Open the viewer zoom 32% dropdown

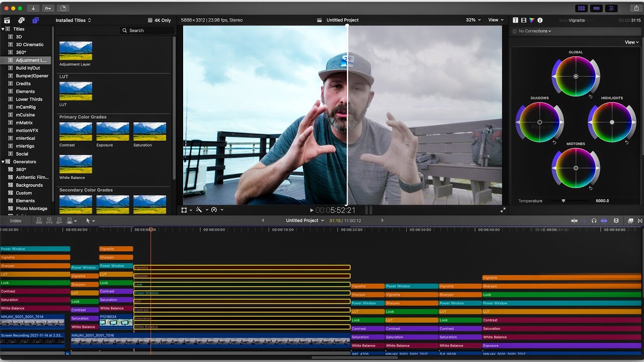(473, 20)
